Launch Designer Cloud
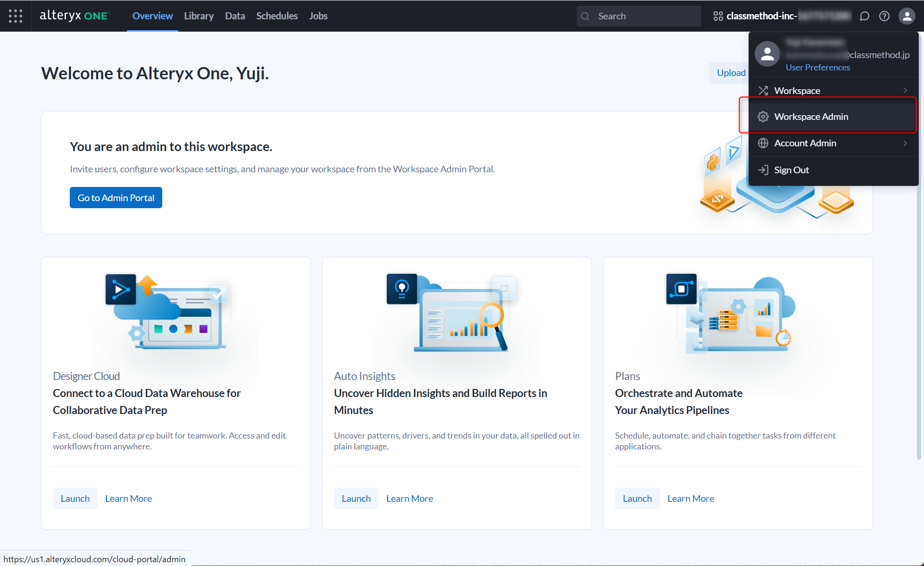924x566 pixels. tap(75, 498)
